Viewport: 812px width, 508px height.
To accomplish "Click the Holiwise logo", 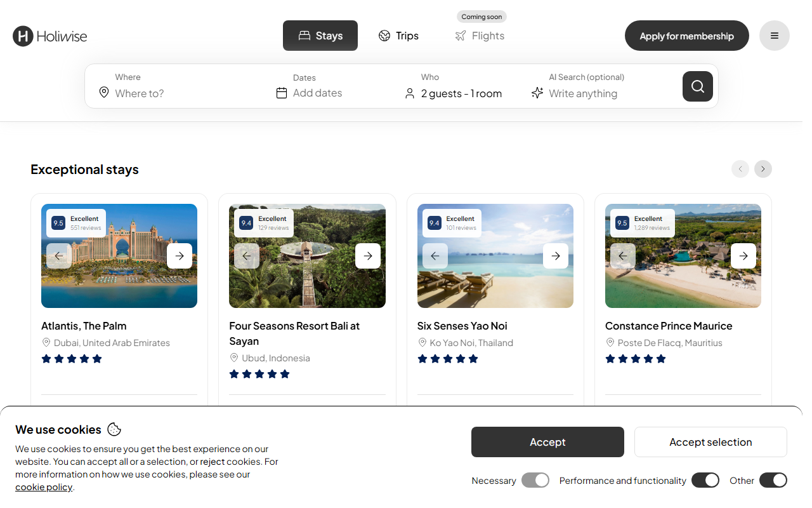I will coord(50,36).
